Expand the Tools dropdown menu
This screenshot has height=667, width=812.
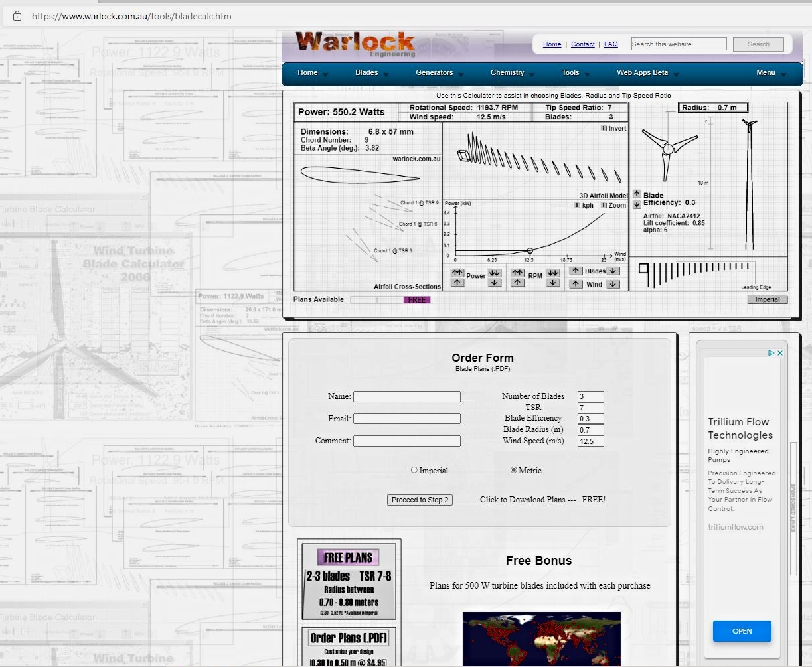pos(576,73)
